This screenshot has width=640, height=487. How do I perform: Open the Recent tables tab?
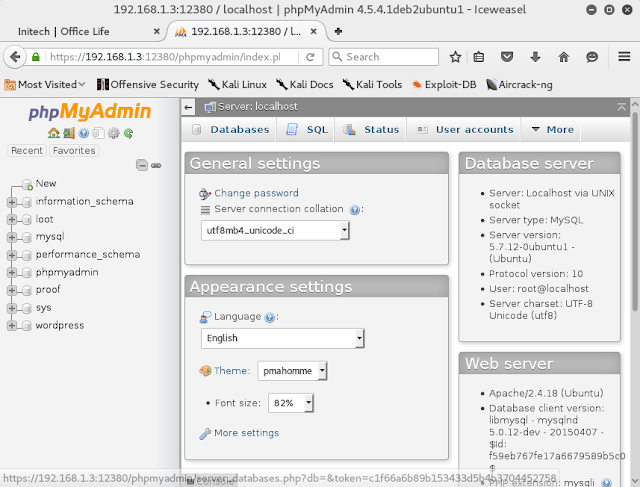[x=27, y=151]
